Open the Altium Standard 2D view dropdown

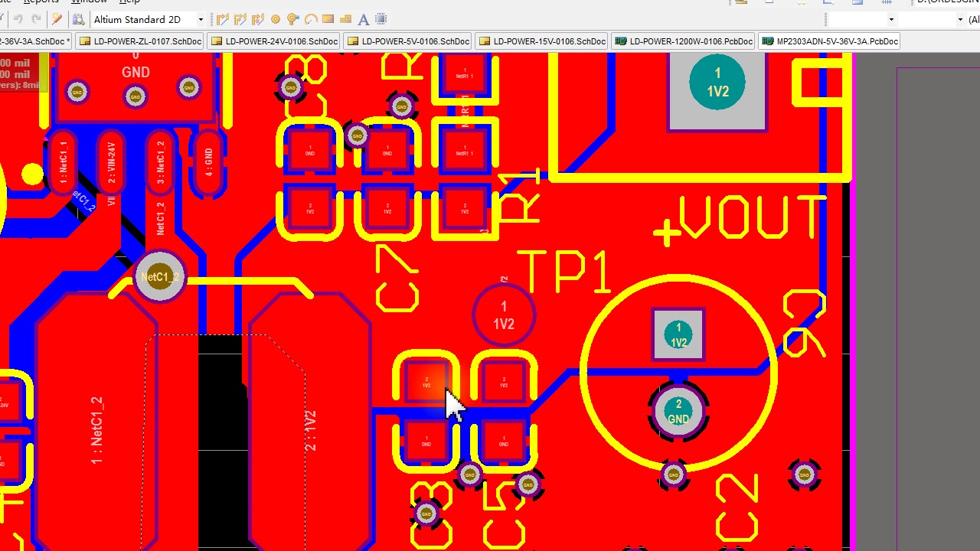[201, 19]
